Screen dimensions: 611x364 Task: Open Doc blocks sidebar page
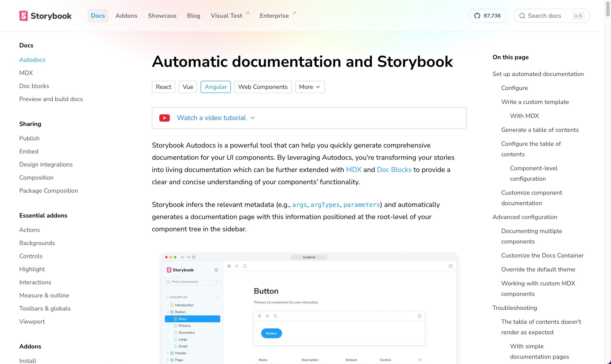[34, 86]
